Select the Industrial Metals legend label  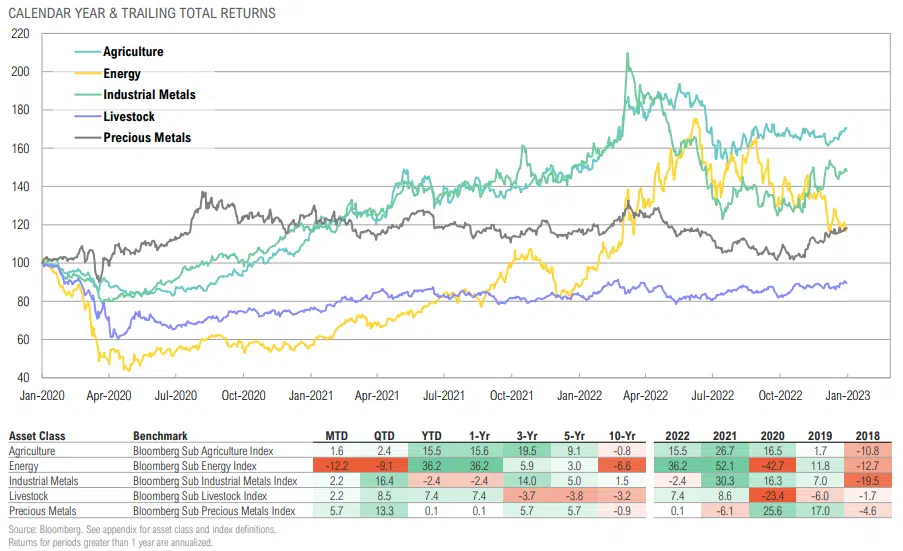coord(149,95)
